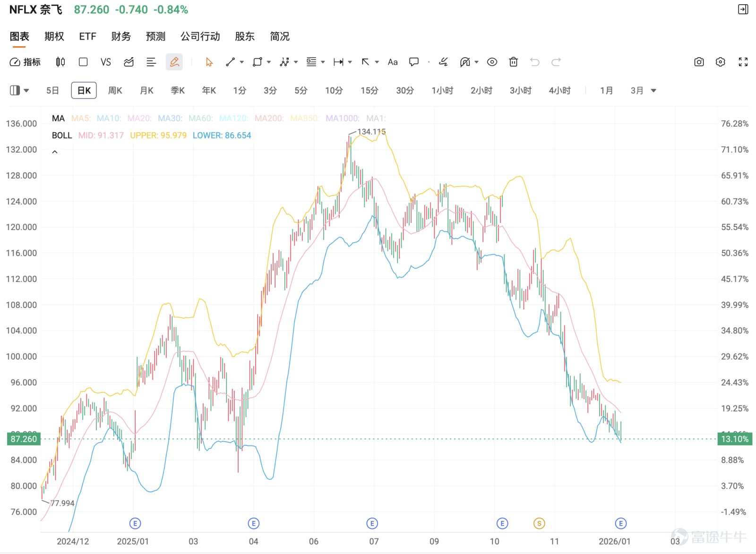
Task: Open the 股东 tab
Action: coord(245,36)
